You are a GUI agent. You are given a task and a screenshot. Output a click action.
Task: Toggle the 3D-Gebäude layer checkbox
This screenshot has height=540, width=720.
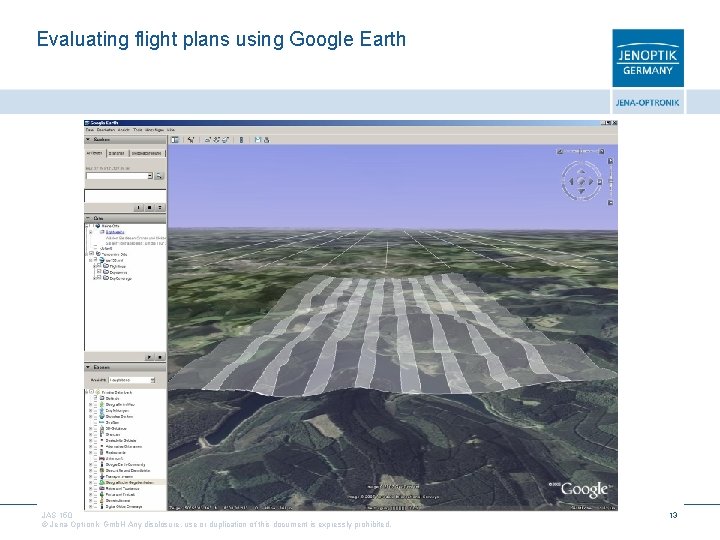(96, 428)
